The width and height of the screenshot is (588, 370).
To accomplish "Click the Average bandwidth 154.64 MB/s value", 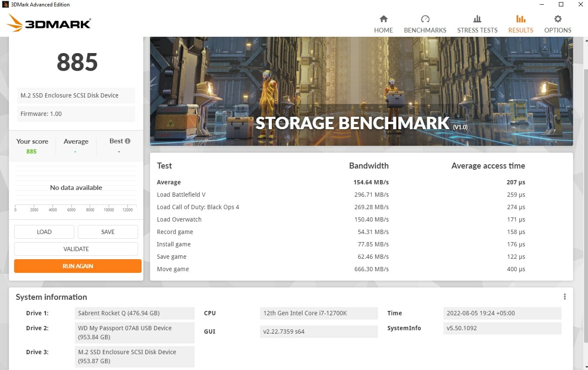I will [x=371, y=182].
